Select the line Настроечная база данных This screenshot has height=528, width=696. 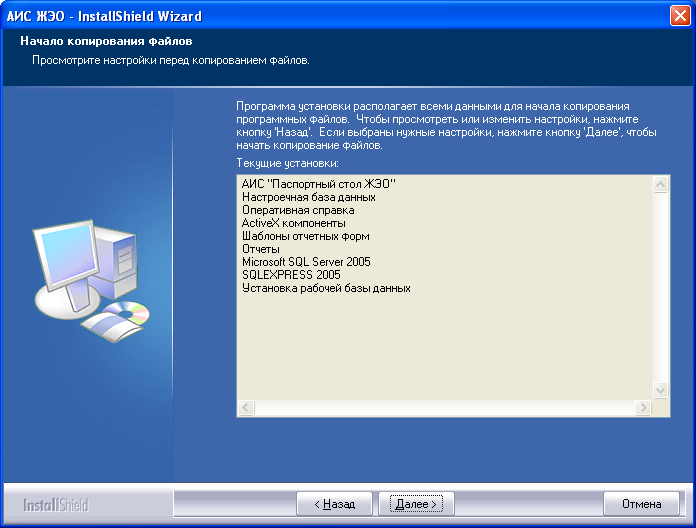308,197
